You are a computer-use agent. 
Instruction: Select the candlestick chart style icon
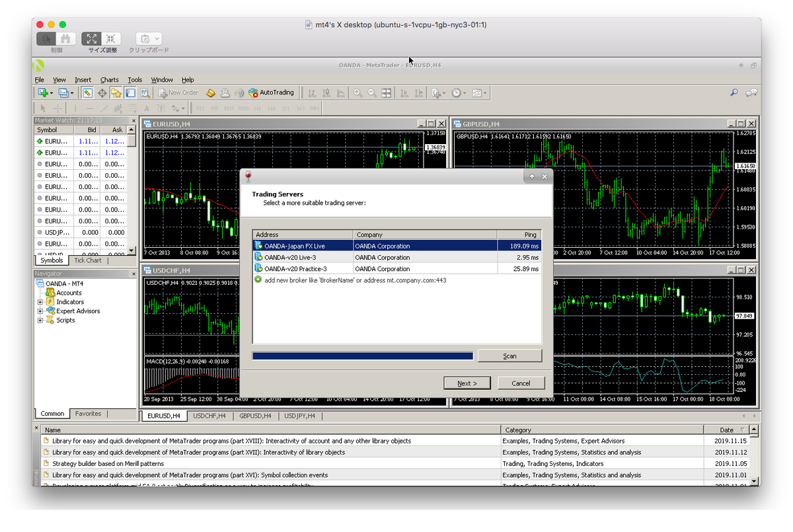tap(326, 93)
